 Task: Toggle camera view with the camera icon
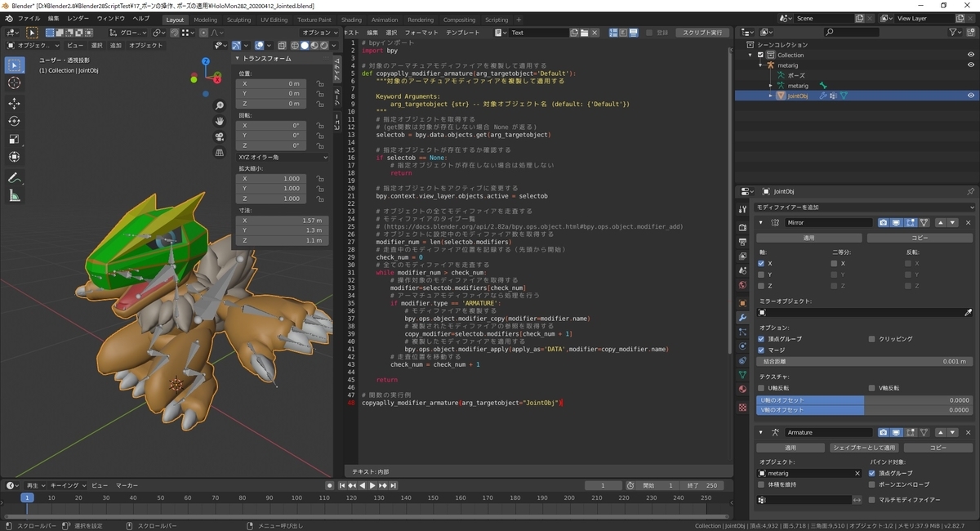pos(220,137)
